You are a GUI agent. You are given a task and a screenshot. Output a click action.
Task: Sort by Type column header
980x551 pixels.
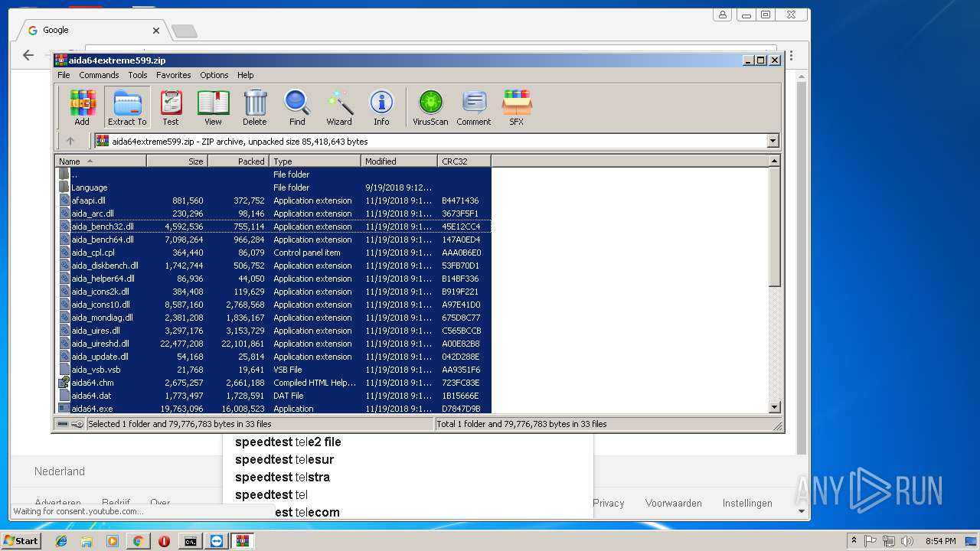(x=315, y=161)
